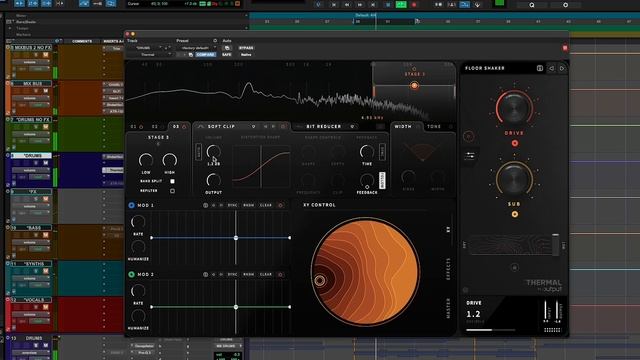Click the LOW filter knob in Stage 3

tap(146, 160)
